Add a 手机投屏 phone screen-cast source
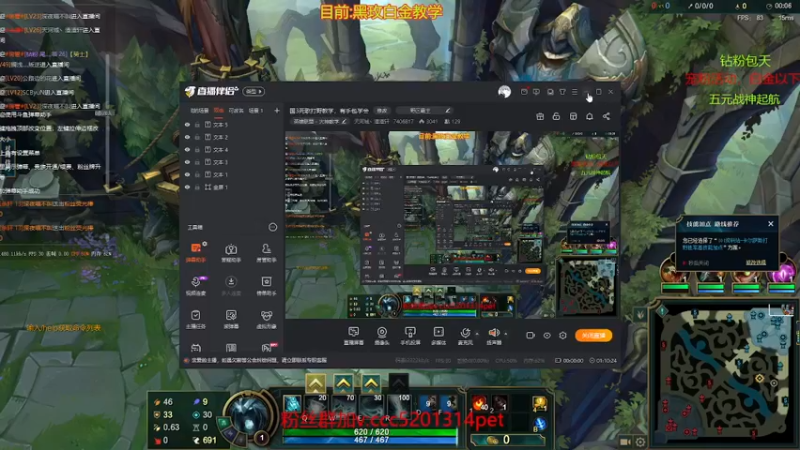This screenshot has height=450, width=800. (410, 336)
